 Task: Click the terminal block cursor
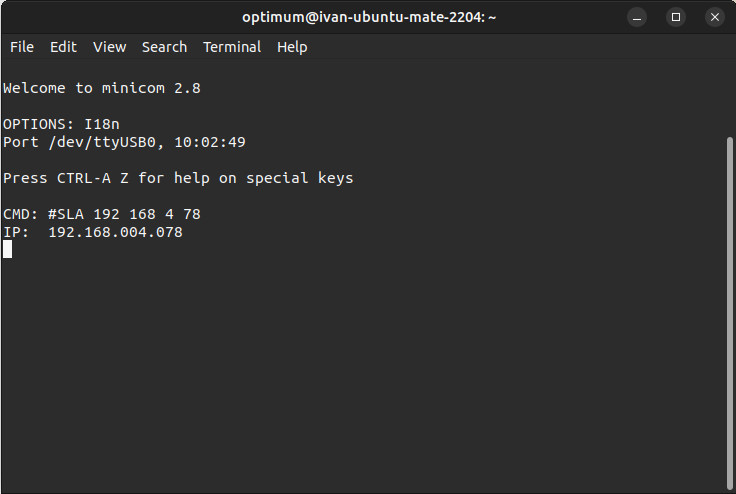(x=8, y=249)
